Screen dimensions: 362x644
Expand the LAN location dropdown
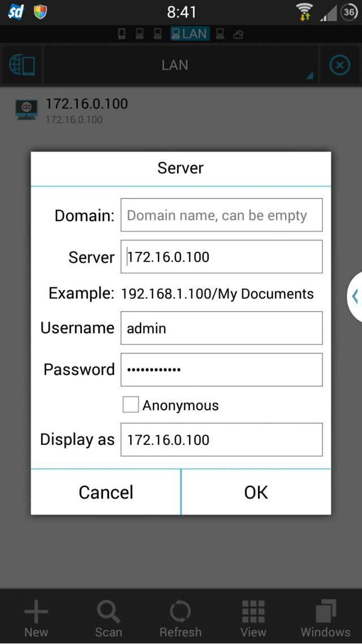[180, 65]
